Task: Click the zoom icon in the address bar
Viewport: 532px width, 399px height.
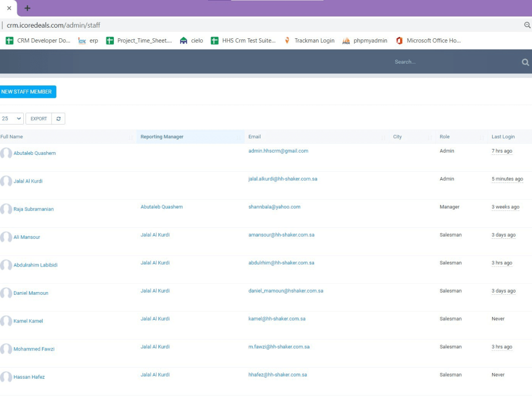Action: 527,24
